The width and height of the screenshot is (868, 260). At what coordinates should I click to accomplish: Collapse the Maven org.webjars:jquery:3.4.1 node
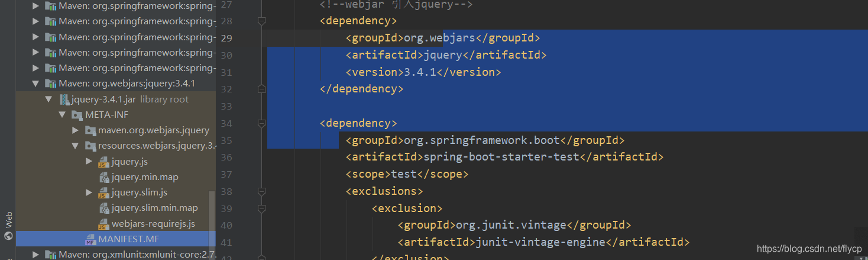36,84
